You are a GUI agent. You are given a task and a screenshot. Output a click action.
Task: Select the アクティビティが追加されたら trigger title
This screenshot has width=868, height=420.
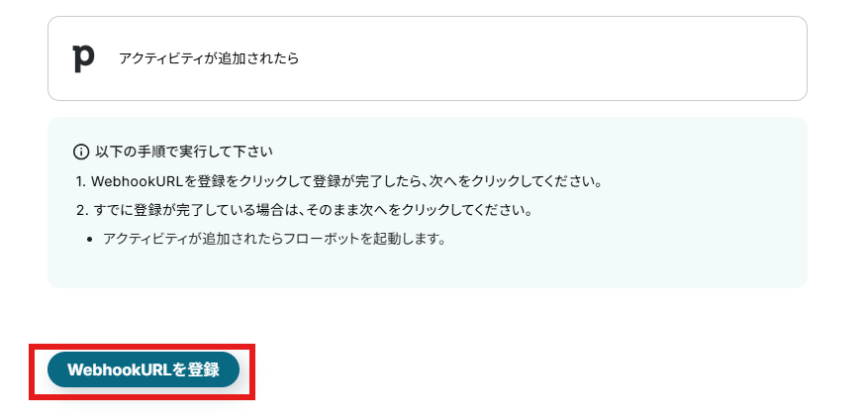pyautogui.click(x=209, y=58)
